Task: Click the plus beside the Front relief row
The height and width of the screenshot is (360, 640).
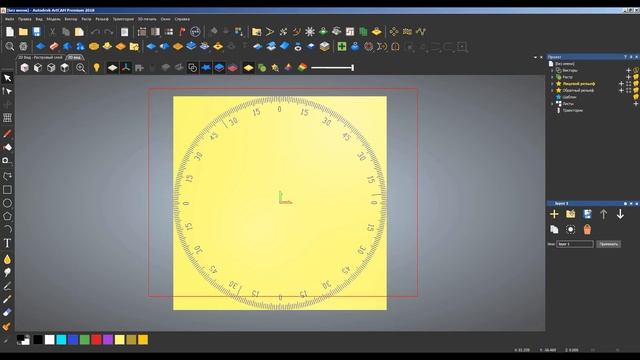Action: [x=621, y=84]
